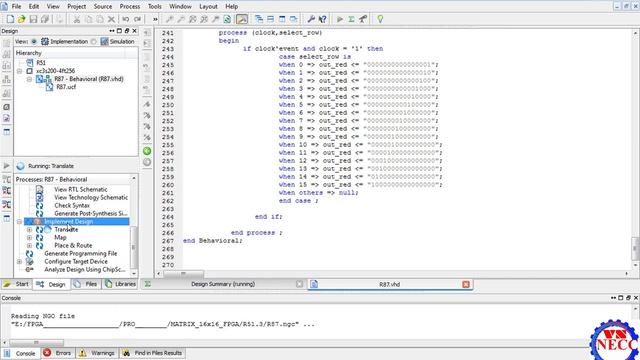
Task: Select View RTL Schematic process
Action: coord(81,189)
